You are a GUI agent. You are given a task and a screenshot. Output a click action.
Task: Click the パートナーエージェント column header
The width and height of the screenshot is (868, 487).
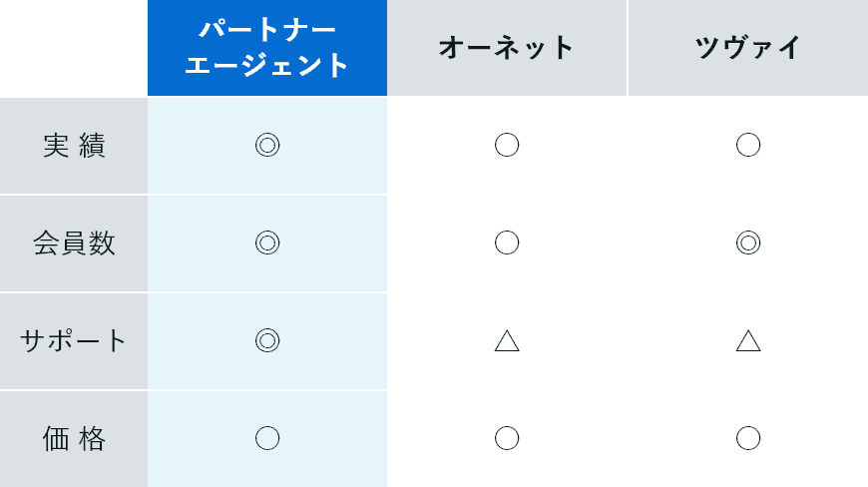coord(267,48)
